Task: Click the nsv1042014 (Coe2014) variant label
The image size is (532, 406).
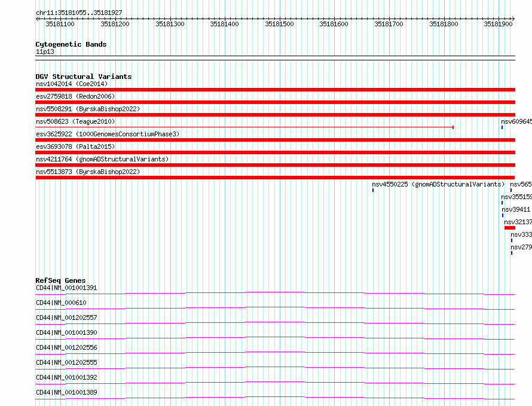Action: tap(72, 84)
